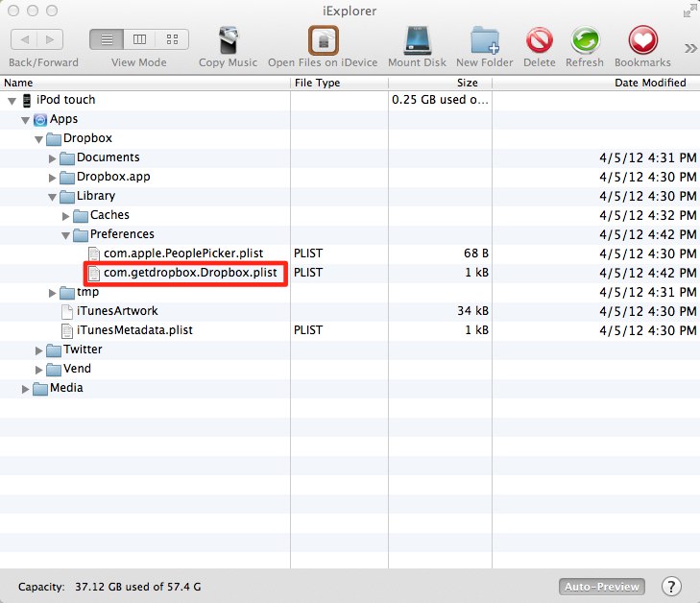Viewport: 700px width, 603px height.
Task: Click the Caches folder icon
Action: pyautogui.click(x=81, y=216)
